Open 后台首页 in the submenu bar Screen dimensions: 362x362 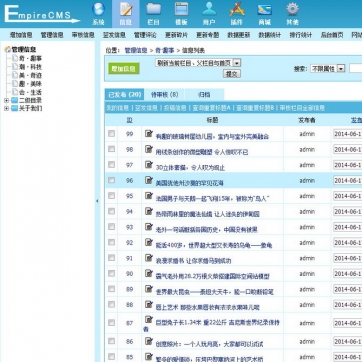point(332,35)
